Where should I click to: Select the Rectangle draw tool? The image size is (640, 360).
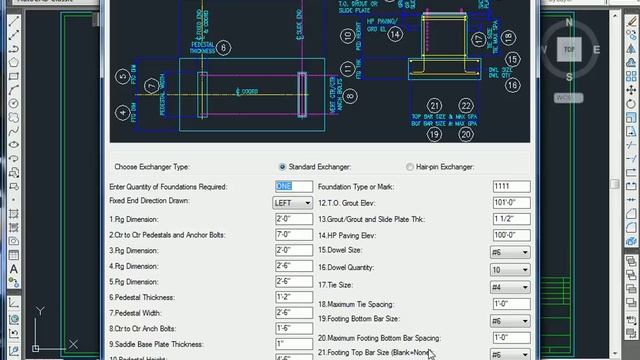pyautogui.click(x=13, y=76)
